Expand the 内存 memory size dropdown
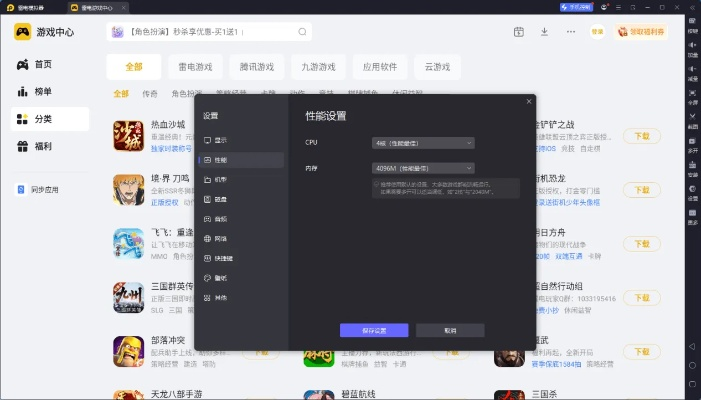 point(423,168)
